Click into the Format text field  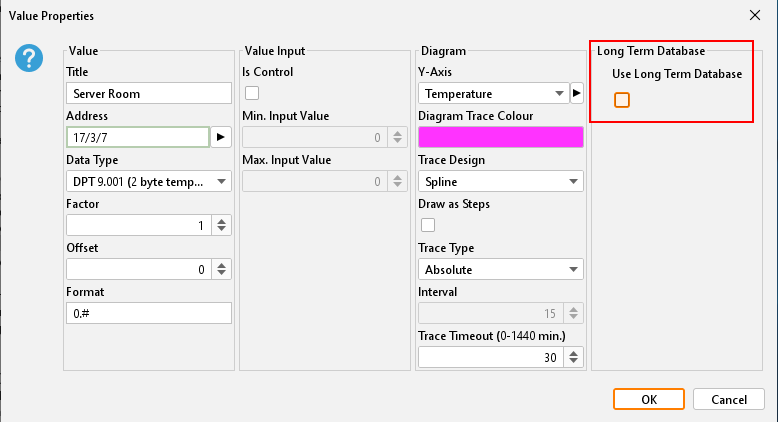[x=149, y=313]
